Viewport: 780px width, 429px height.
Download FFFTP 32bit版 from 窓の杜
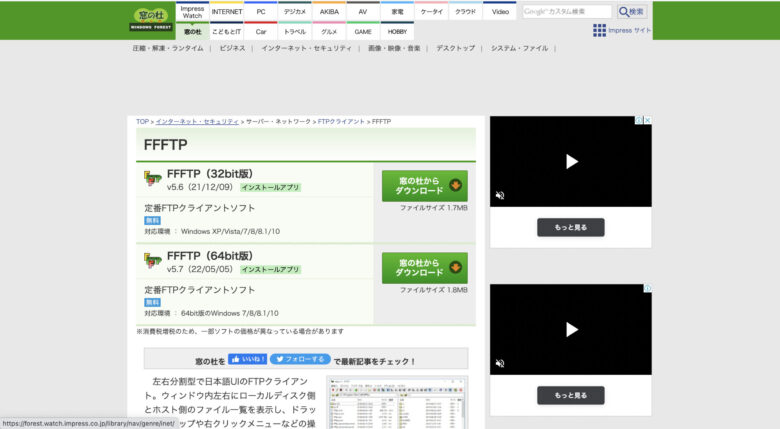pos(425,186)
